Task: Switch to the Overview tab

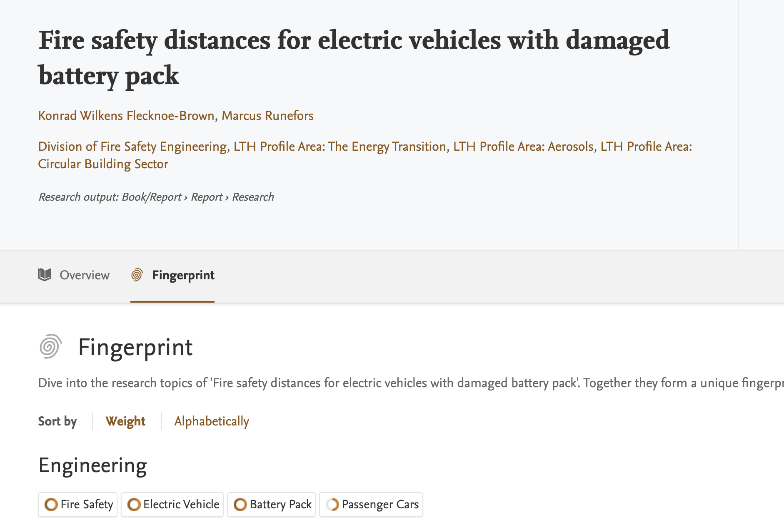Action: click(84, 275)
